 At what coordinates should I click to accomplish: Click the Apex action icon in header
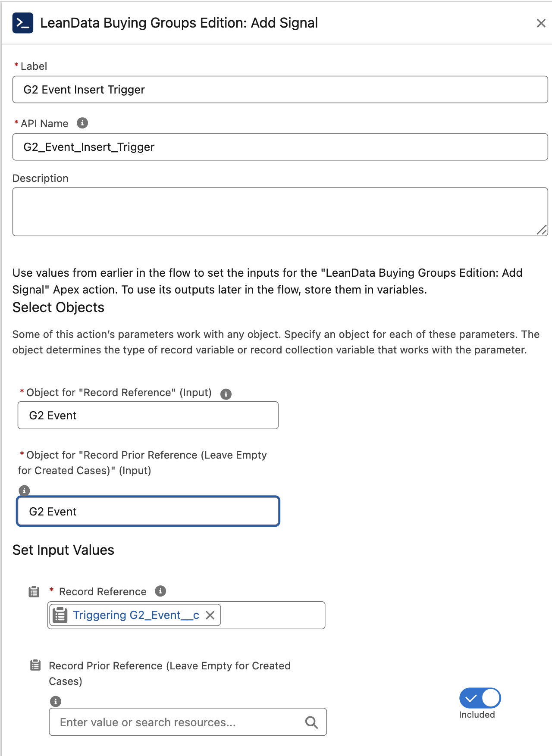pyautogui.click(x=22, y=23)
